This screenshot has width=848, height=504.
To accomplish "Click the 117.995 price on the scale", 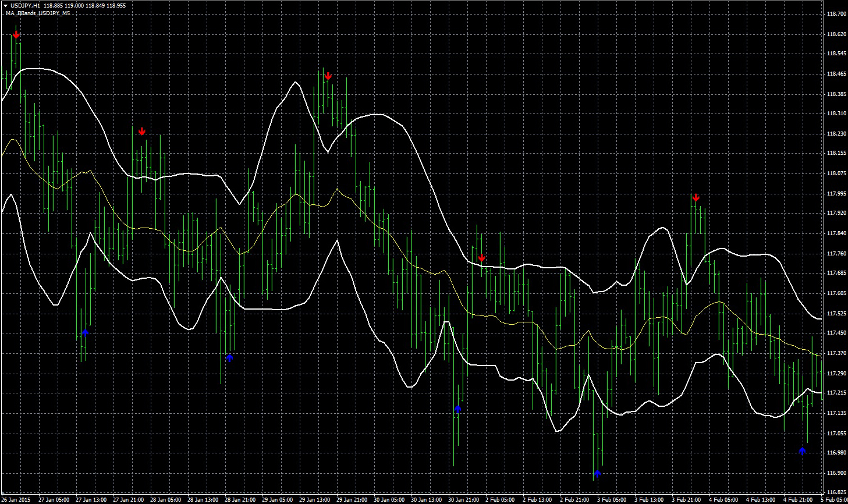I will pyautogui.click(x=836, y=193).
